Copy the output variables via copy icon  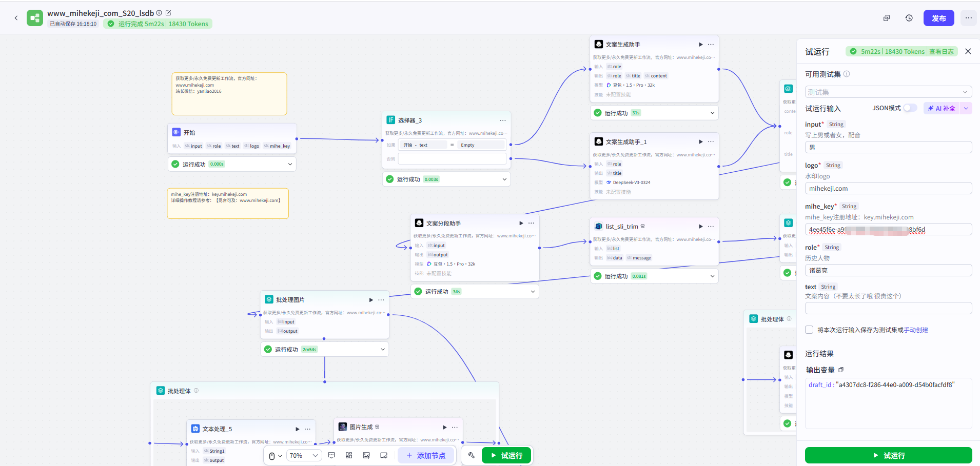tap(841, 370)
